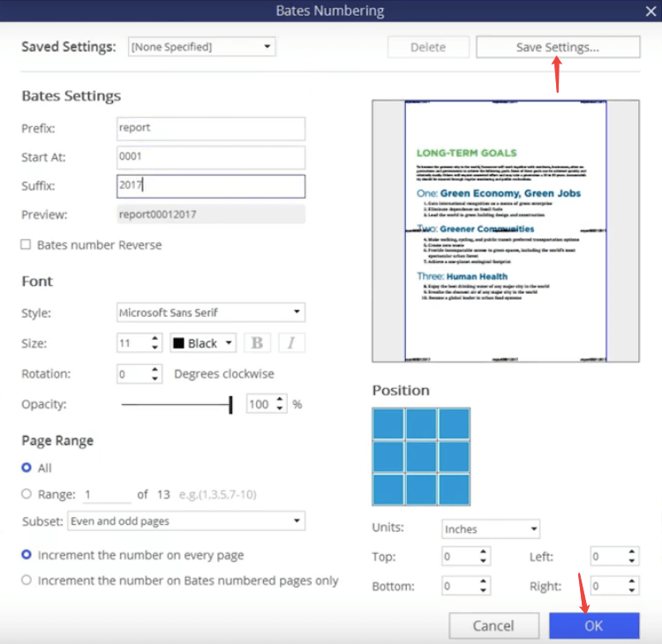Open the Units dropdown
Screen dimensions: 662x644
tap(491, 529)
